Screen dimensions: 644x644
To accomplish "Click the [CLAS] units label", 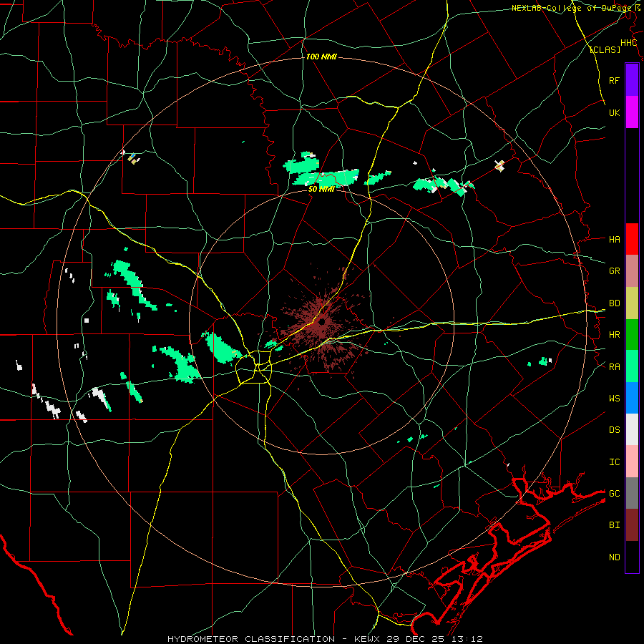I will coord(605,49).
